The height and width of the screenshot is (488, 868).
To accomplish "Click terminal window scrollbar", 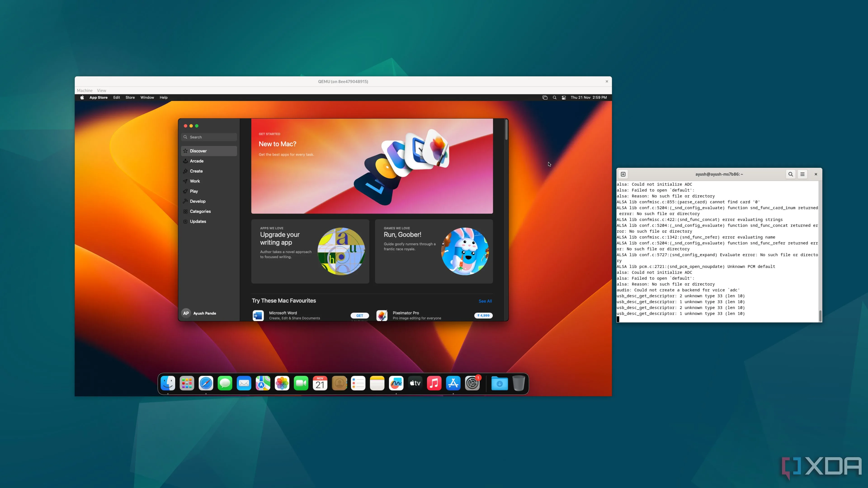I will [820, 316].
